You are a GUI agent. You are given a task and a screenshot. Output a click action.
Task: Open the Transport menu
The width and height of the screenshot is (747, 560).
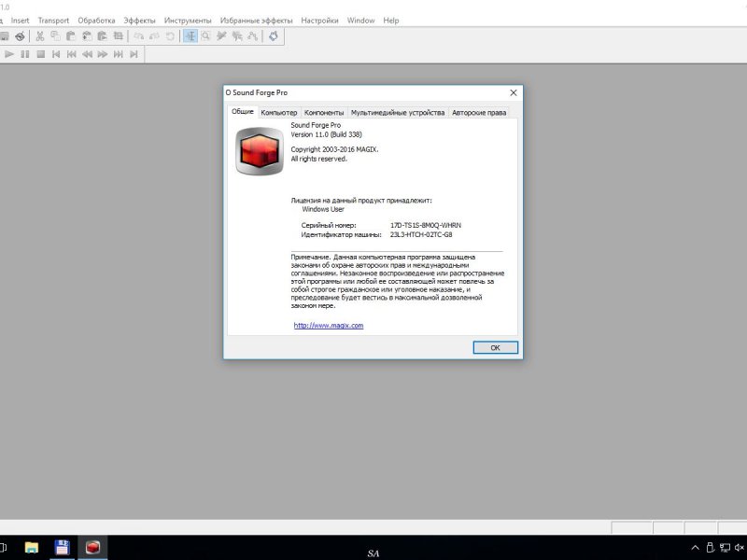pyautogui.click(x=53, y=21)
